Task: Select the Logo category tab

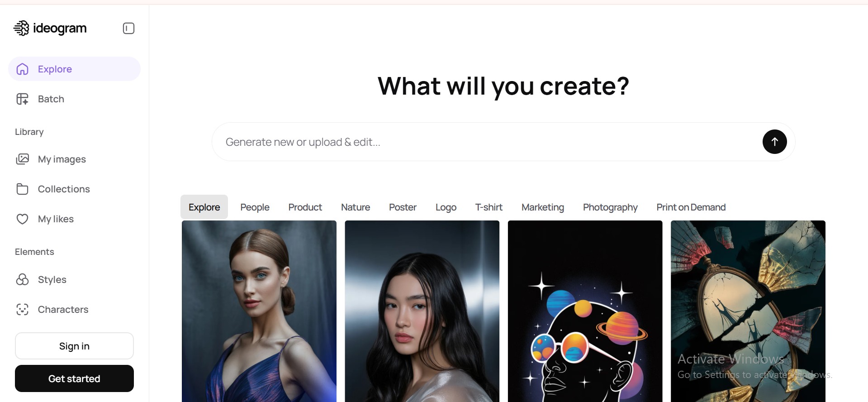Action: [446, 207]
